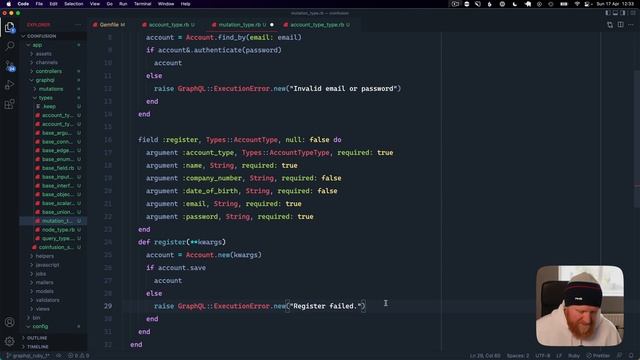The width and height of the screenshot is (640, 360).
Task: Open Source Control view with badge
Action: point(10,66)
